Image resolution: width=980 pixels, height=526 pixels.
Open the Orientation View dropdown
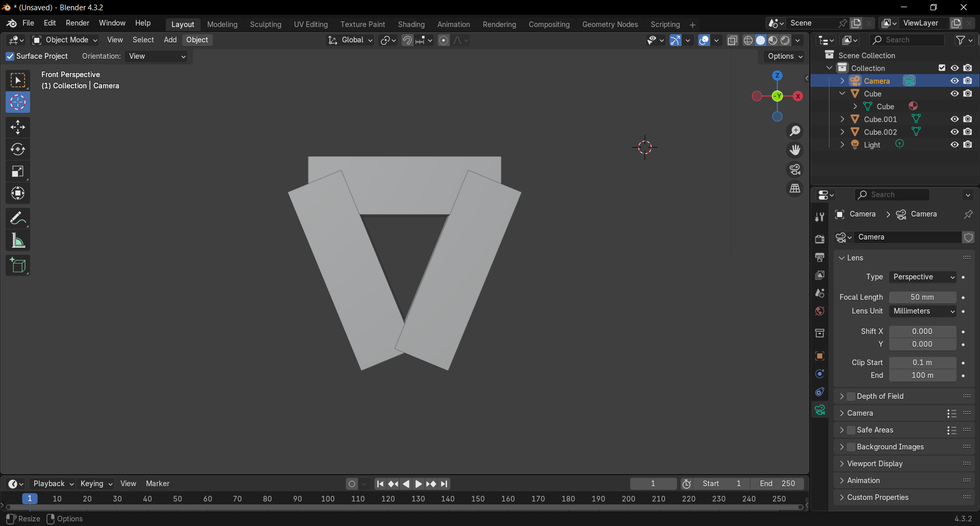click(x=157, y=56)
